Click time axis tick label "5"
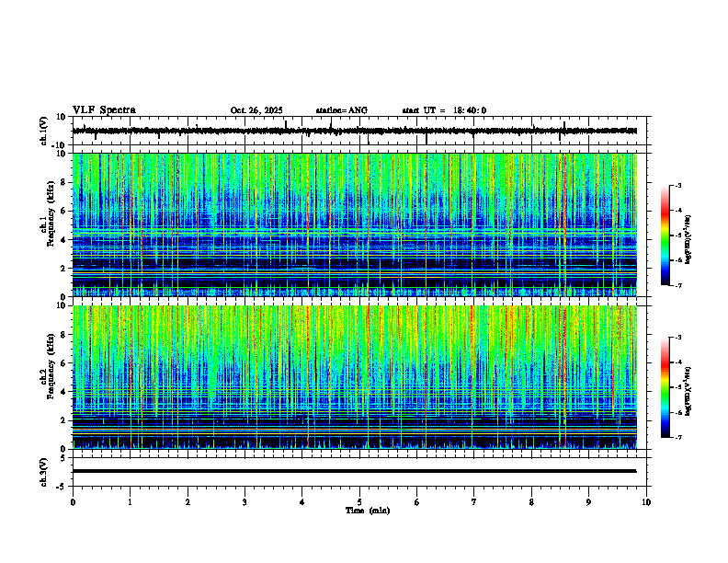 tap(359, 502)
